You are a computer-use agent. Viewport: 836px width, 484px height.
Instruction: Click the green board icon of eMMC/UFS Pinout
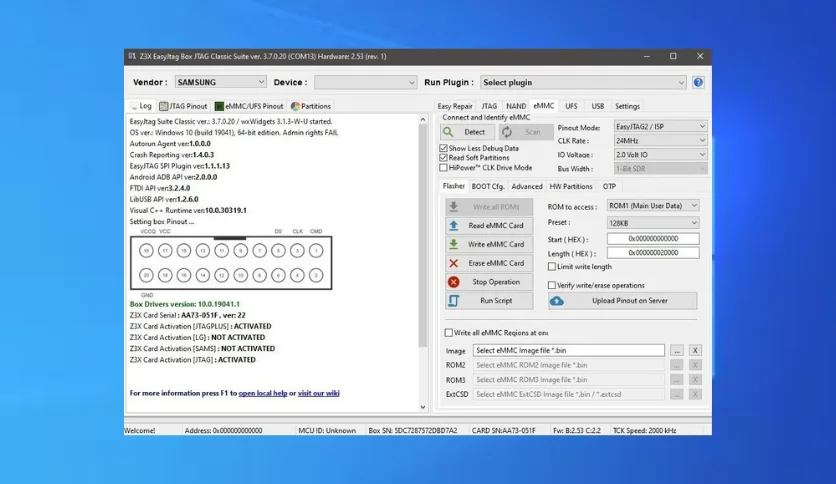coord(219,106)
